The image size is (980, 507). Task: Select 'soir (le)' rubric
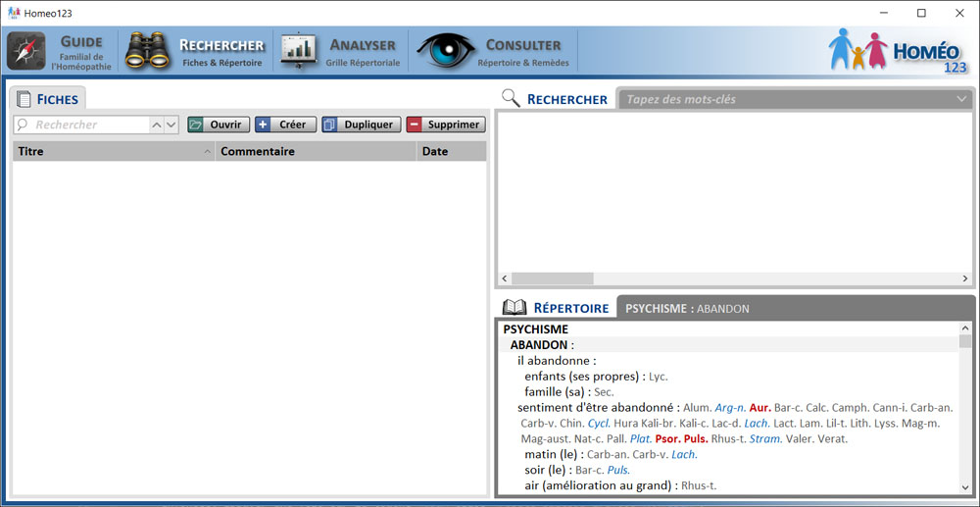click(x=548, y=470)
